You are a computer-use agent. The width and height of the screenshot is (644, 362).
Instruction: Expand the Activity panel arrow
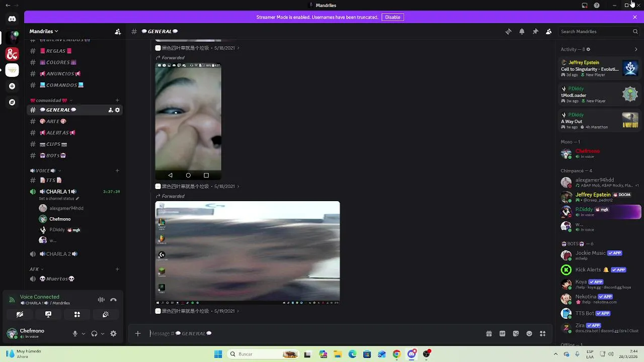(x=636, y=49)
